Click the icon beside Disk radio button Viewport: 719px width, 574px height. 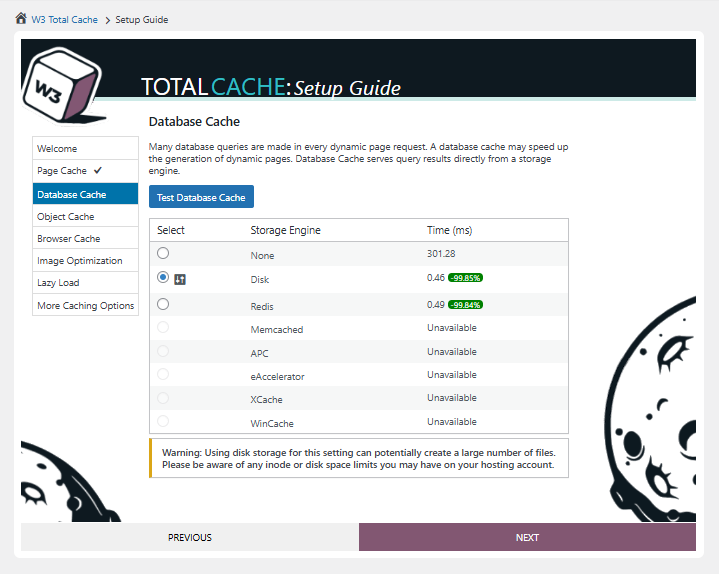(x=180, y=280)
